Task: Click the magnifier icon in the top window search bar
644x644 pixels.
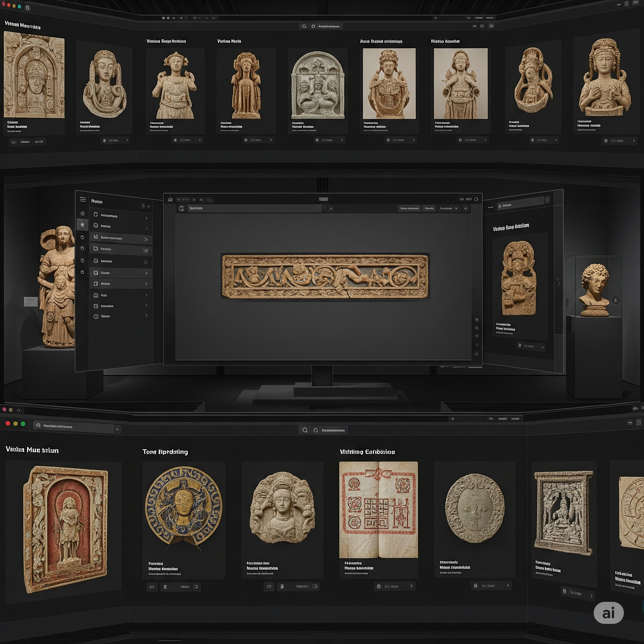Action: tap(304, 26)
